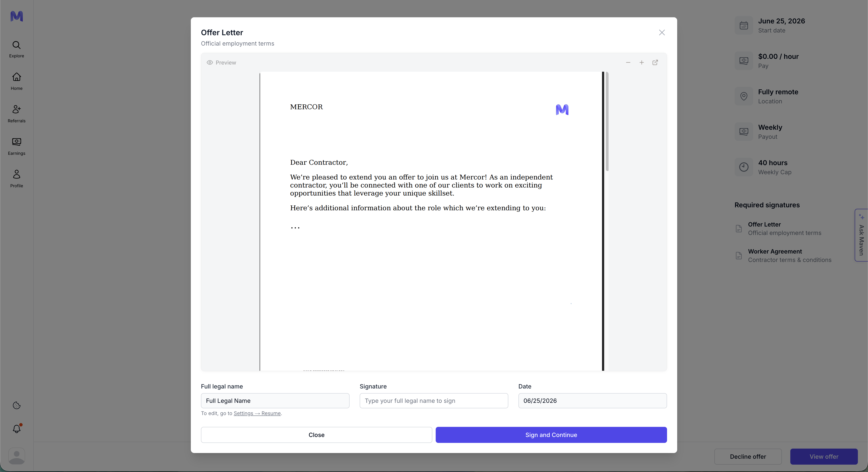Click the 'Weekly' payout text
This screenshot has height=472, width=868.
click(770, 127)
